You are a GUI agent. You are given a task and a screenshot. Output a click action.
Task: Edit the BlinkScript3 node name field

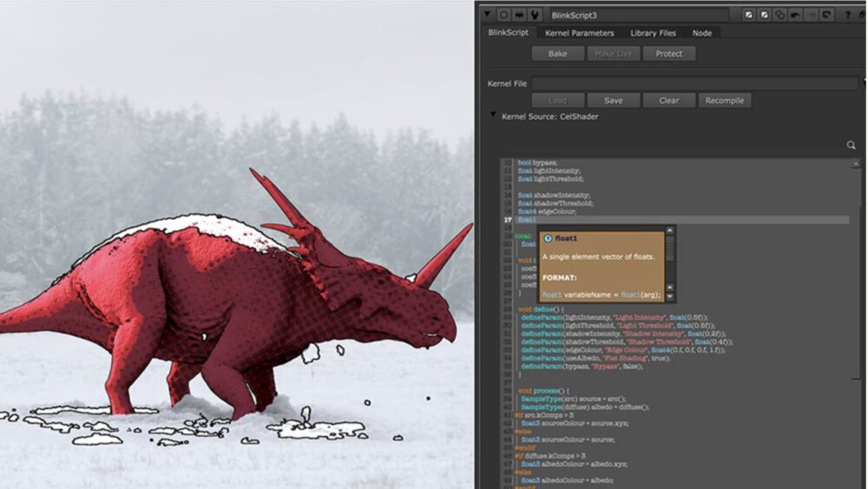click(638, 15)
